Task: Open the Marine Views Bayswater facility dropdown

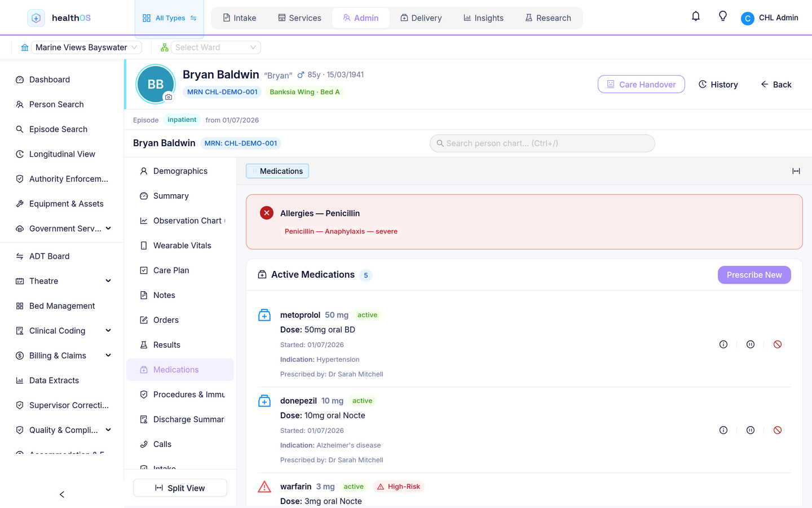Action: [x=86, y=47]
